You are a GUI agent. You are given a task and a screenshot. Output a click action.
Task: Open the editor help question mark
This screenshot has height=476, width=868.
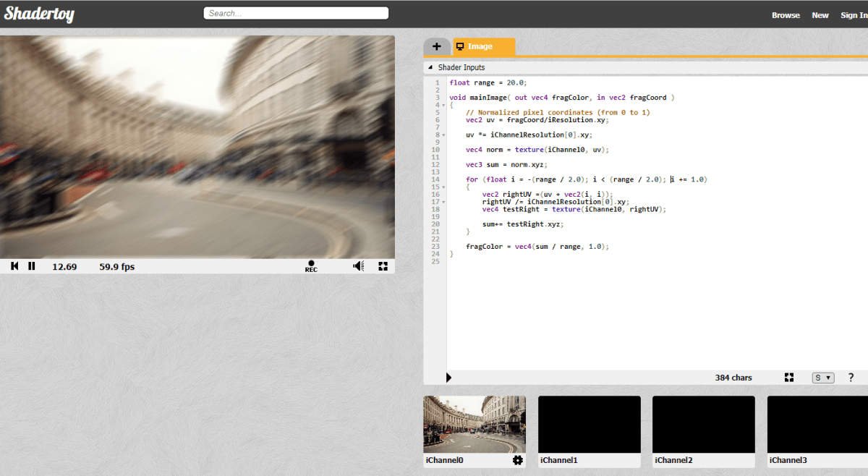851,378
